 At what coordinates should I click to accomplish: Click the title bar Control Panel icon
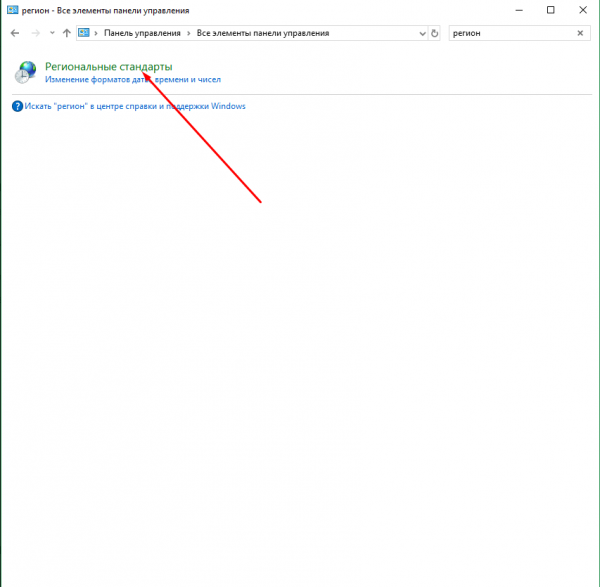coord(13,10)
